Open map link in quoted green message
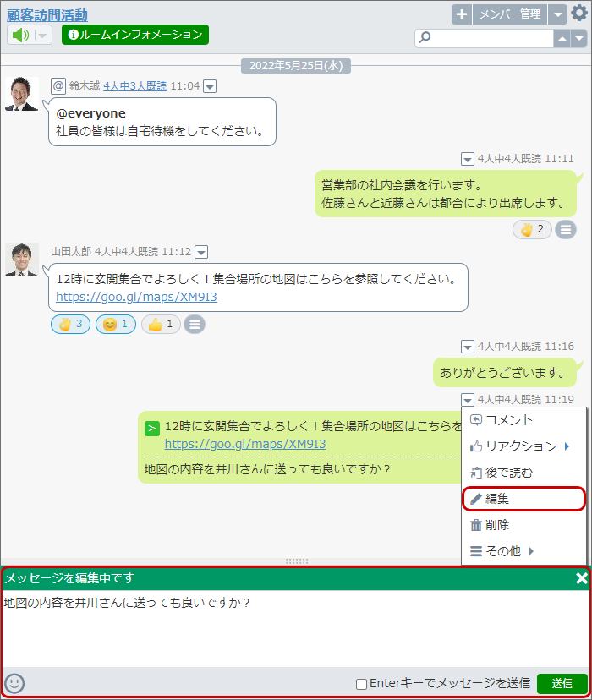Viewport: 592px width, 700px height. [x=245, y=444]
